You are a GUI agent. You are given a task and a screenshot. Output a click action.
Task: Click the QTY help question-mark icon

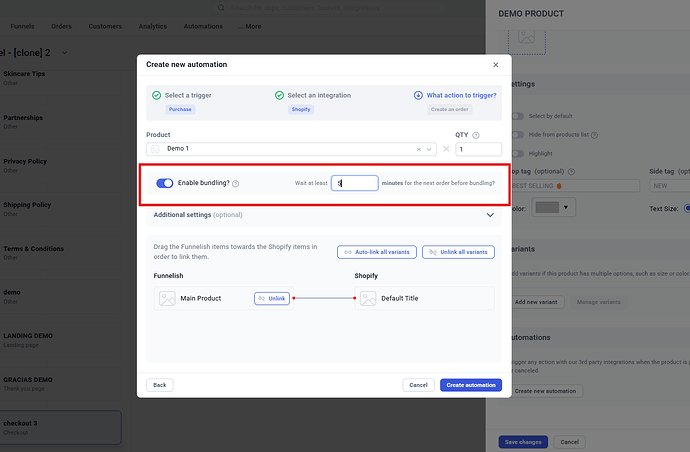[x=476, y=135]
